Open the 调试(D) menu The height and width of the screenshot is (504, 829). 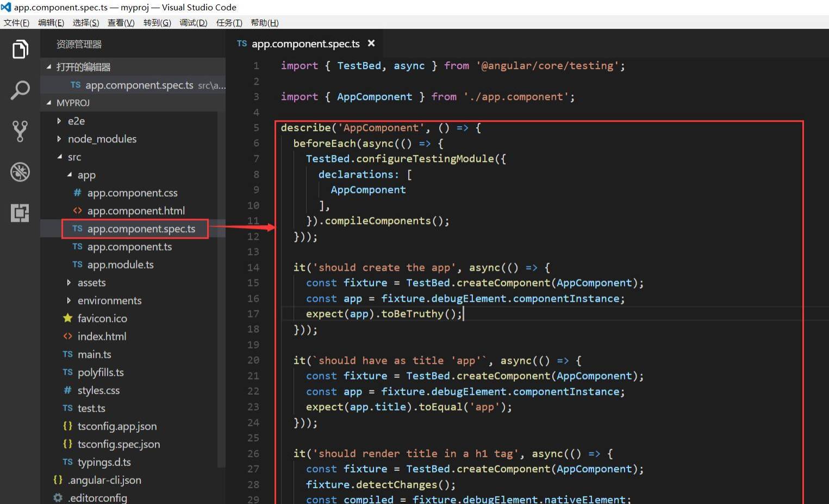click(193, 22)
